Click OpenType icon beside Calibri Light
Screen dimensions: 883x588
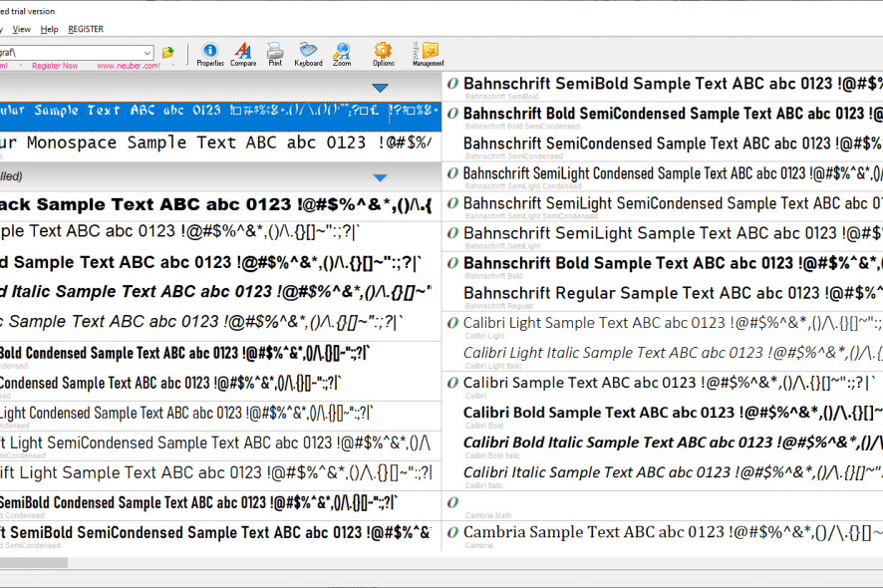(x=452, y=323)
